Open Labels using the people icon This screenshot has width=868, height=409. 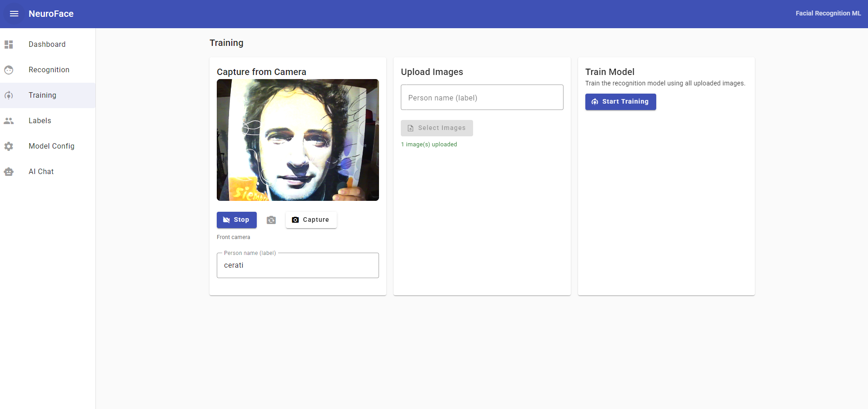[x=9, y=120]
